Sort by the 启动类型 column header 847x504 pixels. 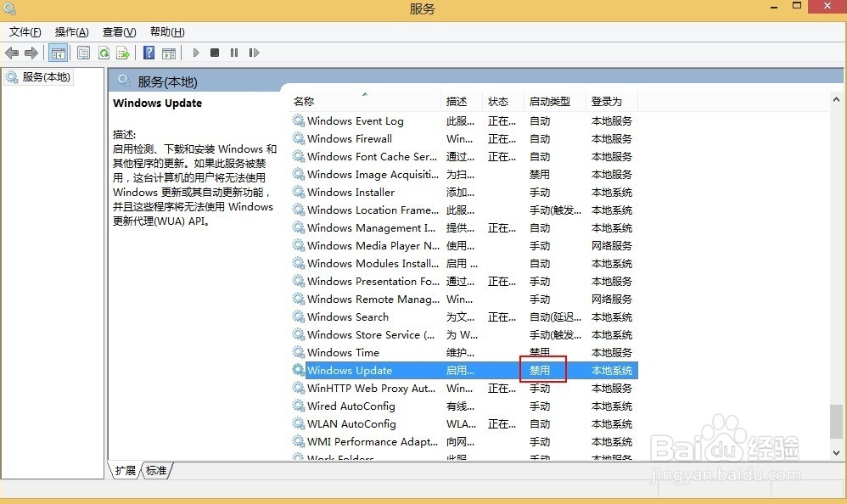[x=555, y=102]
